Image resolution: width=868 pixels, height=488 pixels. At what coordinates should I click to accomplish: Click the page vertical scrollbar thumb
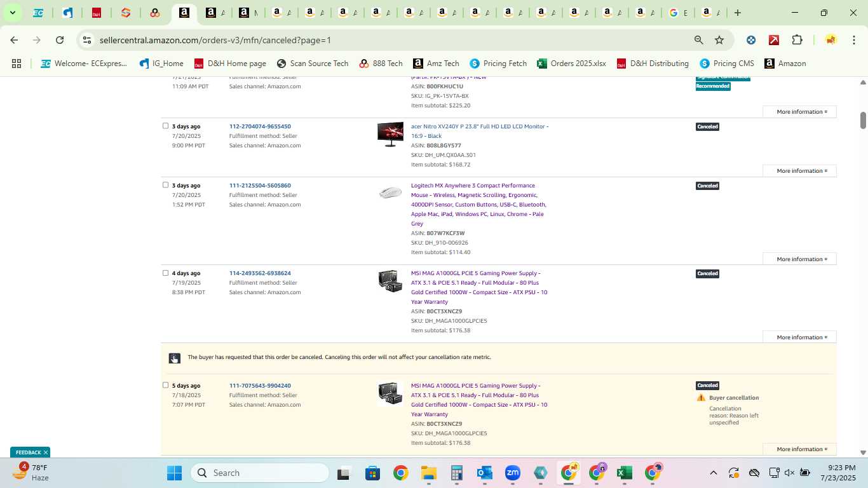point(863,120)
